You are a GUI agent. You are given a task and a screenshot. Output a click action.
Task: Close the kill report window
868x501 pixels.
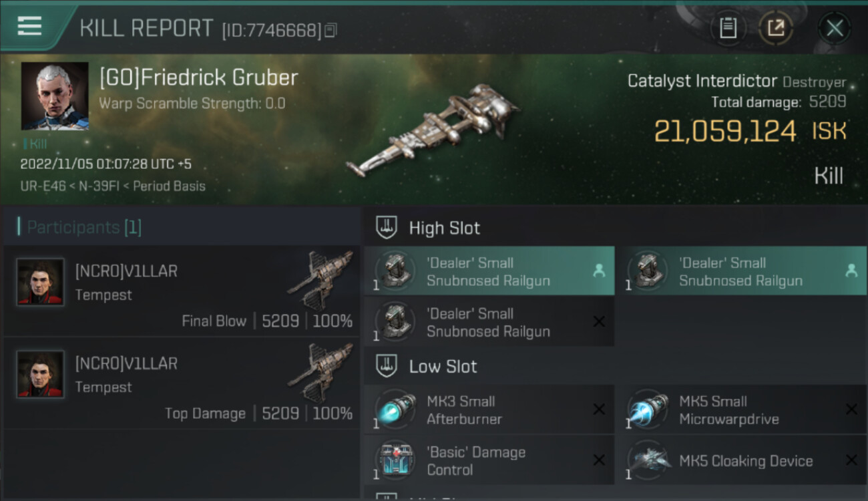pos(835,28)
